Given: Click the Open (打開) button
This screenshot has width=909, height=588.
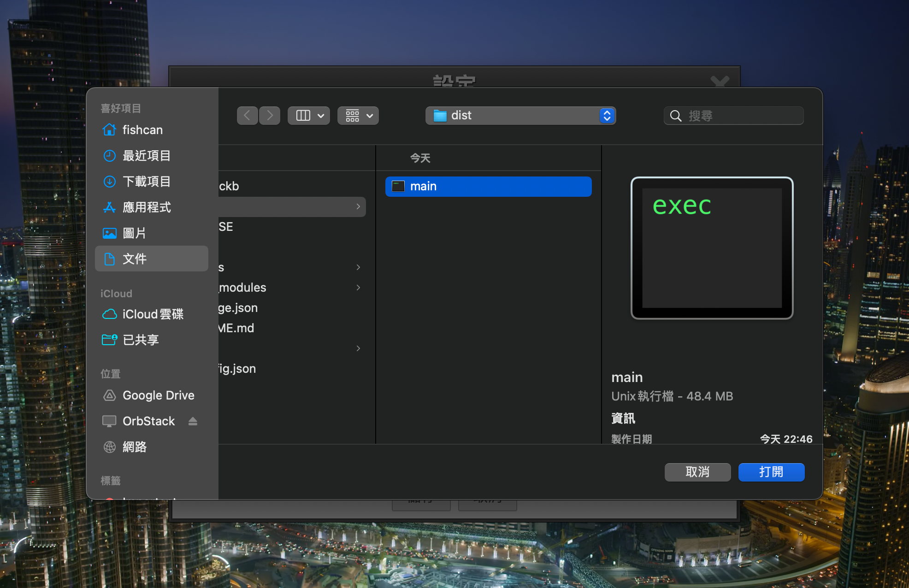Looking at the screenshot, I should 771,472.
